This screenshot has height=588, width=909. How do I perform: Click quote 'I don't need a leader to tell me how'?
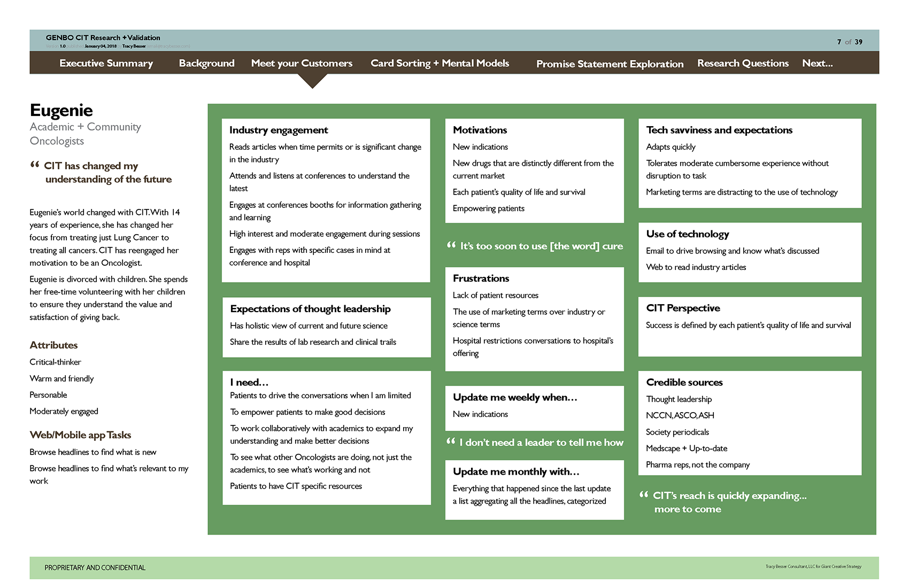(x=535, y=442)
